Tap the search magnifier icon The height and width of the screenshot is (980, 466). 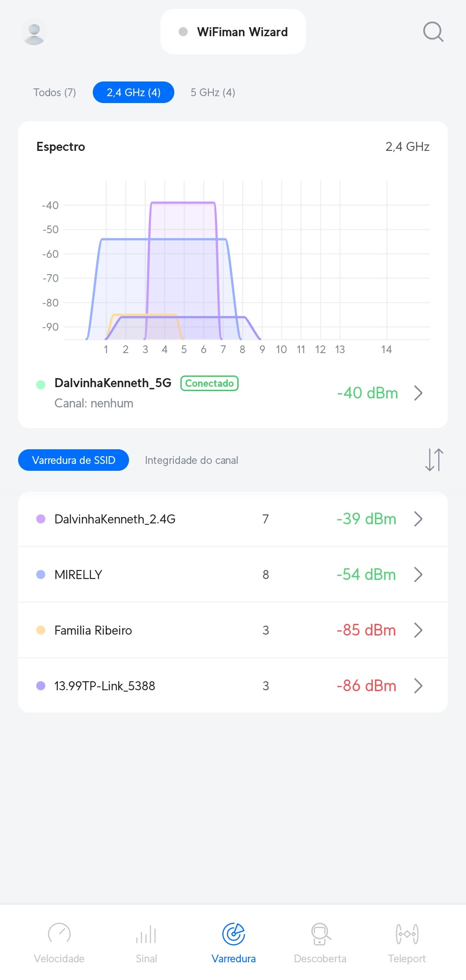(x=433, y=32)
